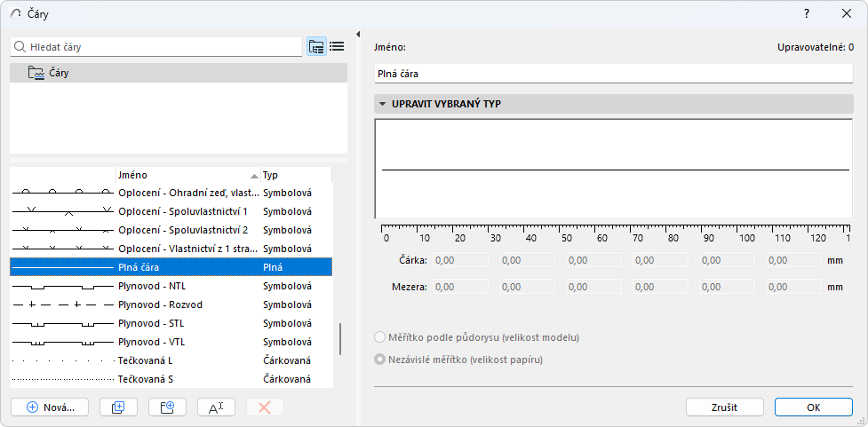
Task: Click the Jméno input containing Plná čára
Action: coord(613,73)
